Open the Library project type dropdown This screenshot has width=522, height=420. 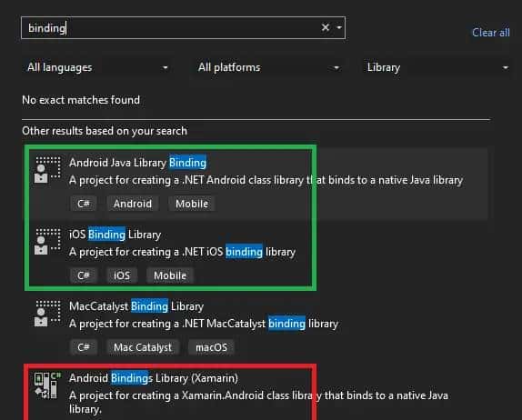pyautogui.click(x=437, y=67)
